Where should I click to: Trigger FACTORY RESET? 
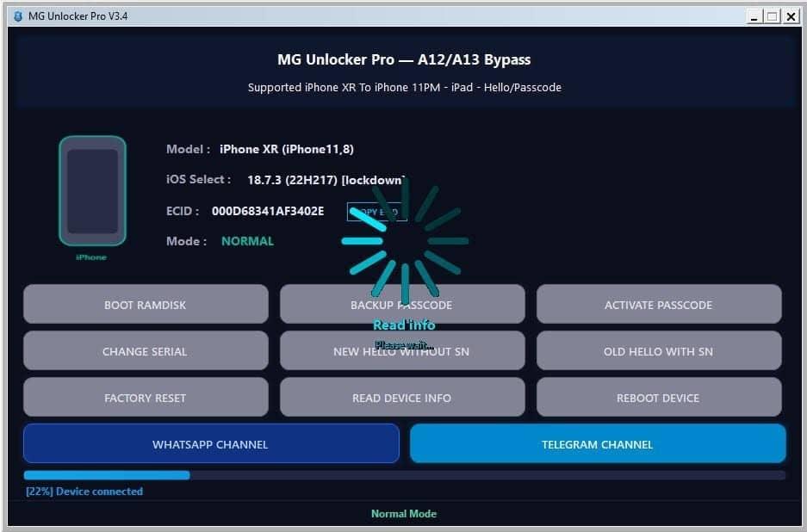click(146, 397)
